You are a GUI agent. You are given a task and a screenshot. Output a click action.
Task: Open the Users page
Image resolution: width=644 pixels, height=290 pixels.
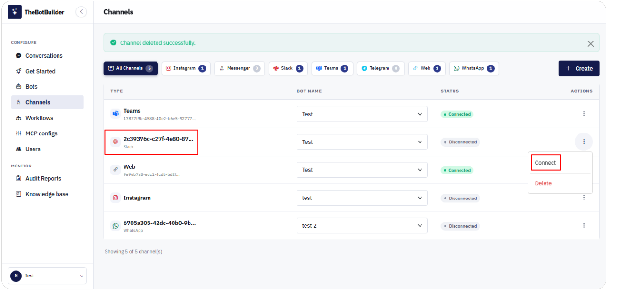tap(47, 149)
